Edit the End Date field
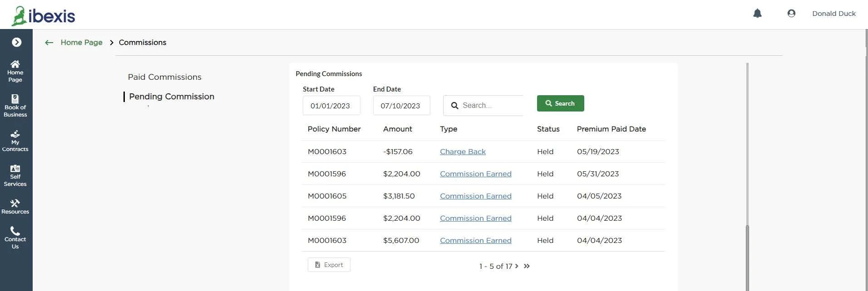 [x=401, y=106]
